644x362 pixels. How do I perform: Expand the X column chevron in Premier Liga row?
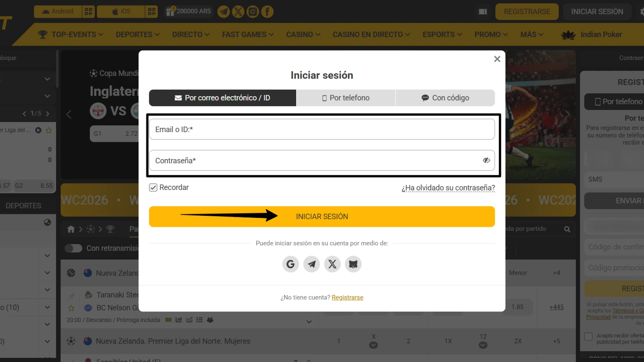click(373, 345)
